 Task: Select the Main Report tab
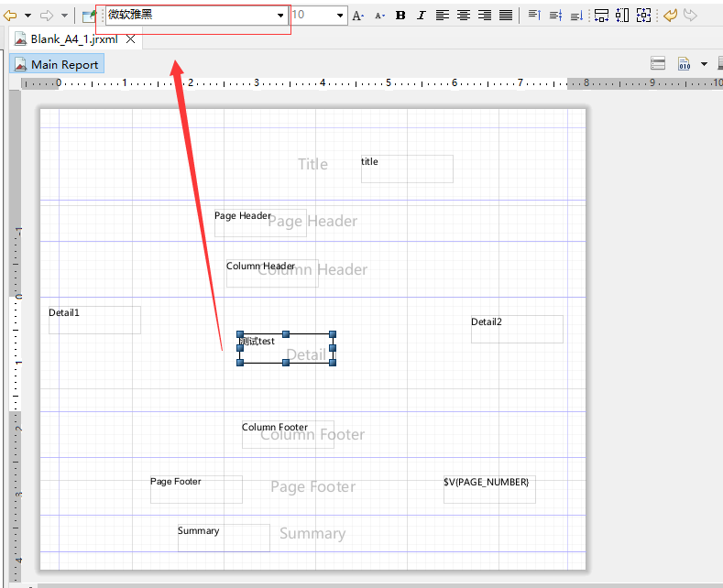point(57,64)
